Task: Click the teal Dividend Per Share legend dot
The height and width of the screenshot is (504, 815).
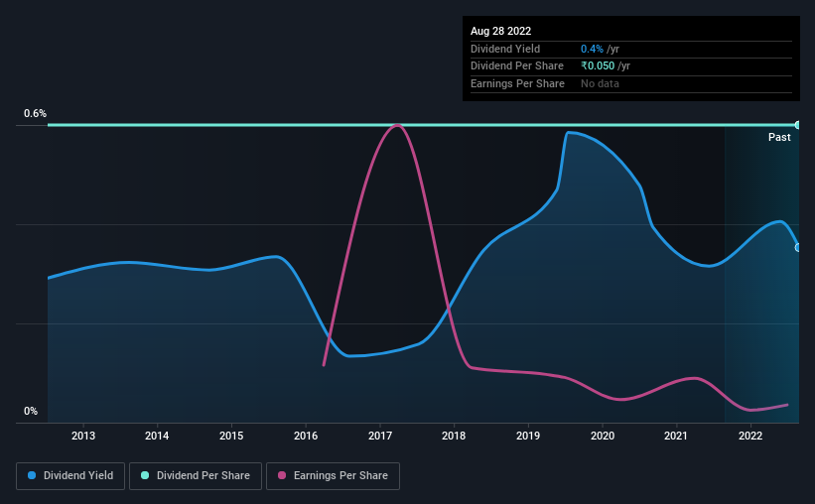Action: [145, 475]
